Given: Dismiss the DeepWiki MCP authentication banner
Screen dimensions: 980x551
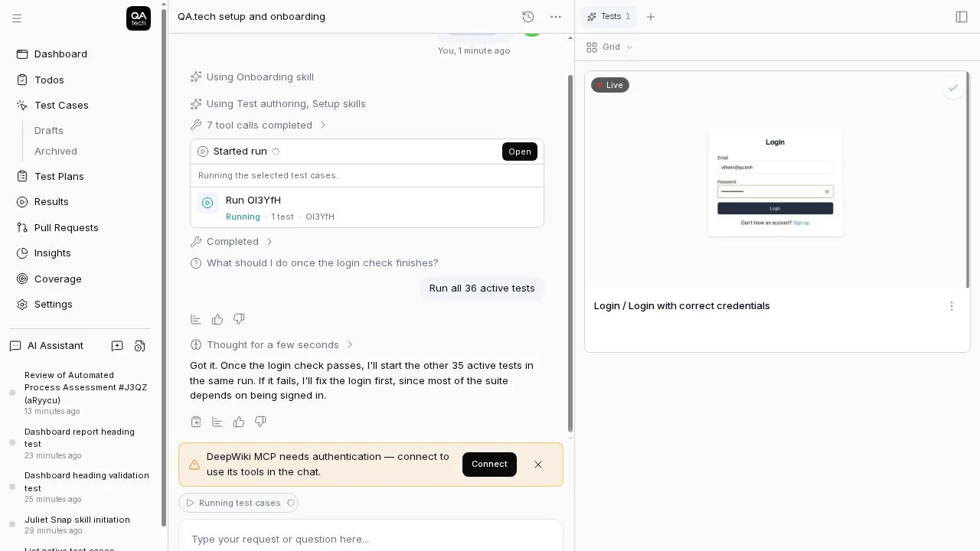Looking at the screenshot, I should tap(538, 465).
